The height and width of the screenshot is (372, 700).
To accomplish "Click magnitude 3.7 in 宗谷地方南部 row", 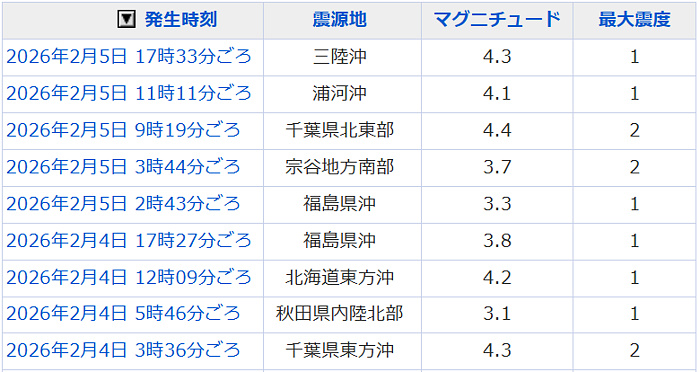I will pos(497,167).
